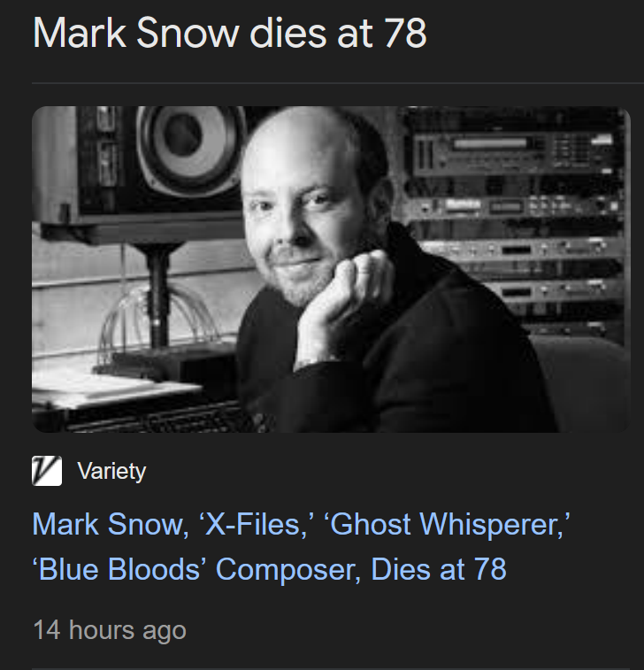Screen dimensions: 644x670
Task: Select the Variety source name
Action: [111, 471]
